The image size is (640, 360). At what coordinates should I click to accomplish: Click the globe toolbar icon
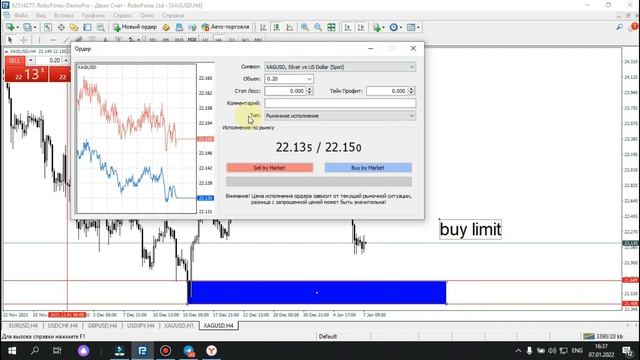coord(192,27)
